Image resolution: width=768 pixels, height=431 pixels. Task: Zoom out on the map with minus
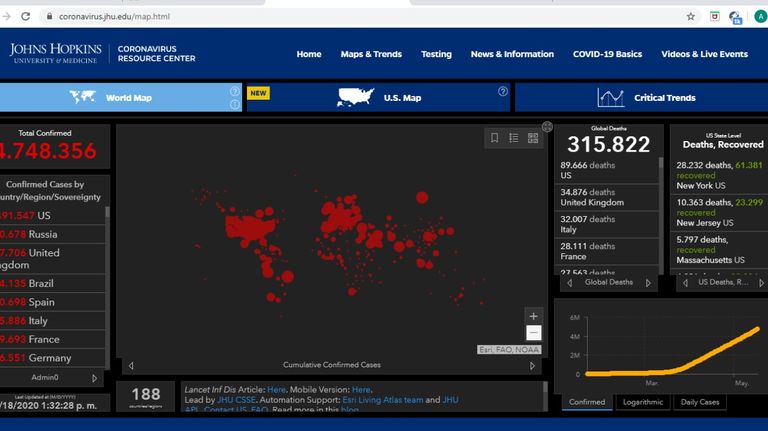[x=533, y=333]
